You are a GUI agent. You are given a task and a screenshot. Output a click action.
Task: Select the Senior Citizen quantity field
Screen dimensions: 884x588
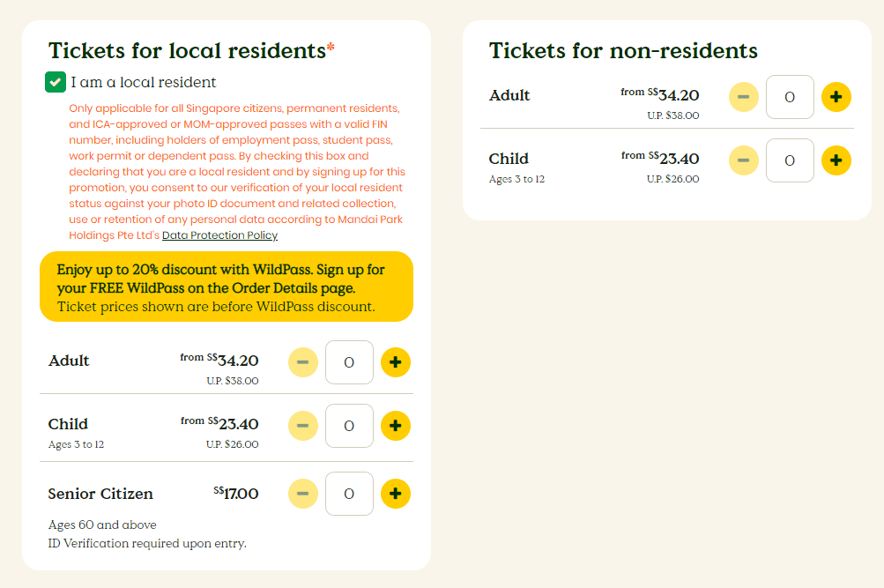(x=349, y=494)
